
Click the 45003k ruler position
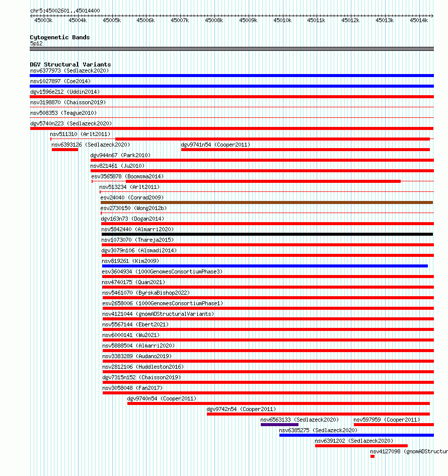(x=43, y=20)
